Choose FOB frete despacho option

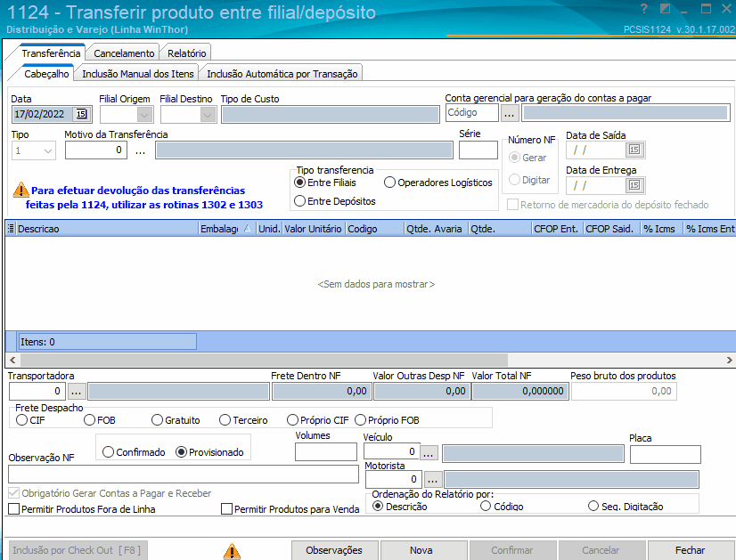tap(100, 420)
